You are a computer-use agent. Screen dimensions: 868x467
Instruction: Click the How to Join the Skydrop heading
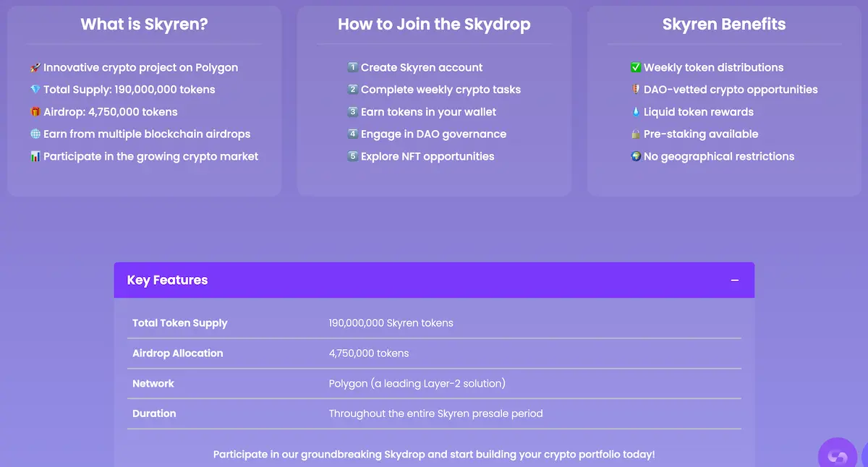(434, 24)
